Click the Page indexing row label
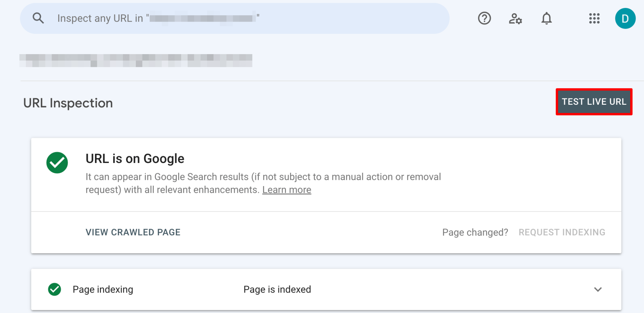The image size is (644, 313). coord(103,289)
